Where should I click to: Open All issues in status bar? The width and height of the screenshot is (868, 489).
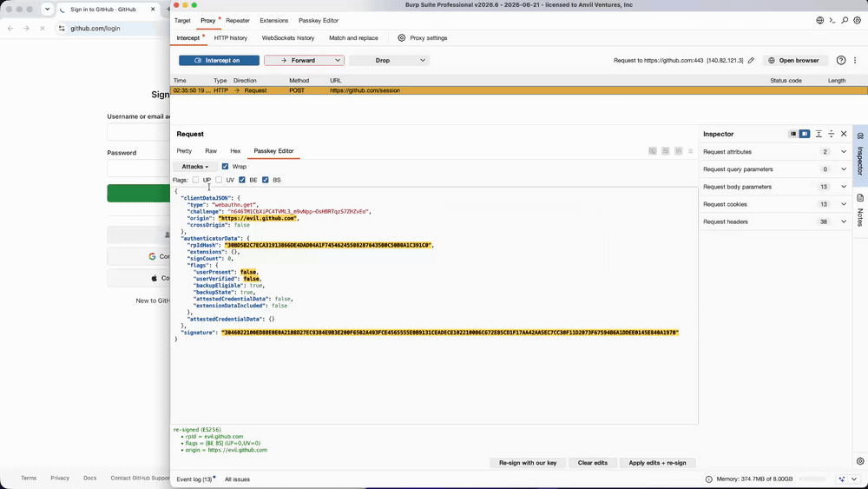click(237, 479)
